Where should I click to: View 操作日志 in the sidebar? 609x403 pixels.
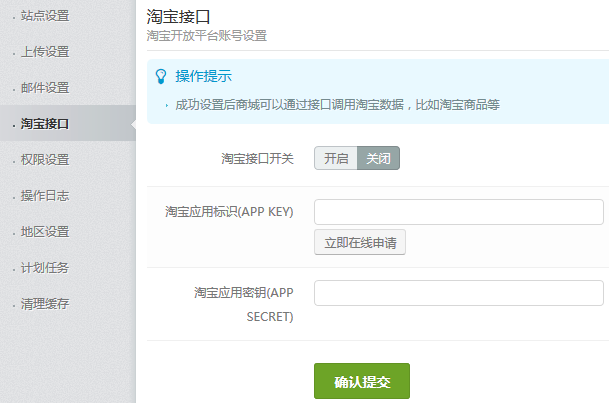click(45, 196)
